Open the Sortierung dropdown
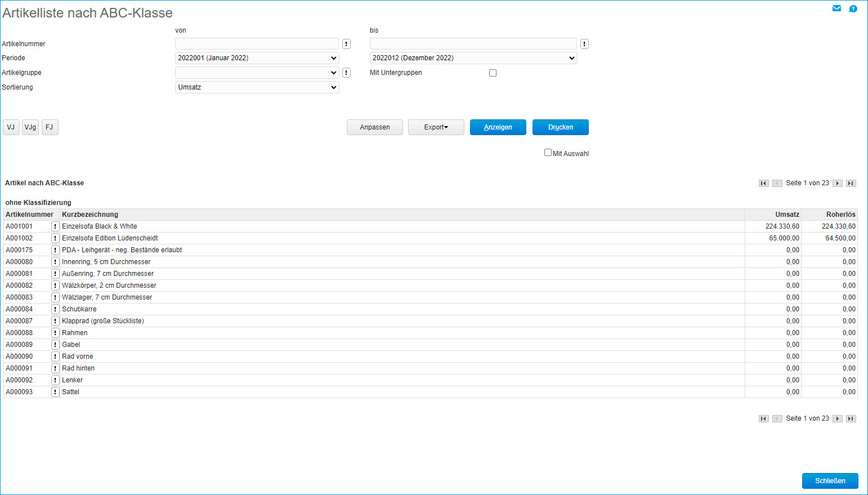 coord(257,87)
